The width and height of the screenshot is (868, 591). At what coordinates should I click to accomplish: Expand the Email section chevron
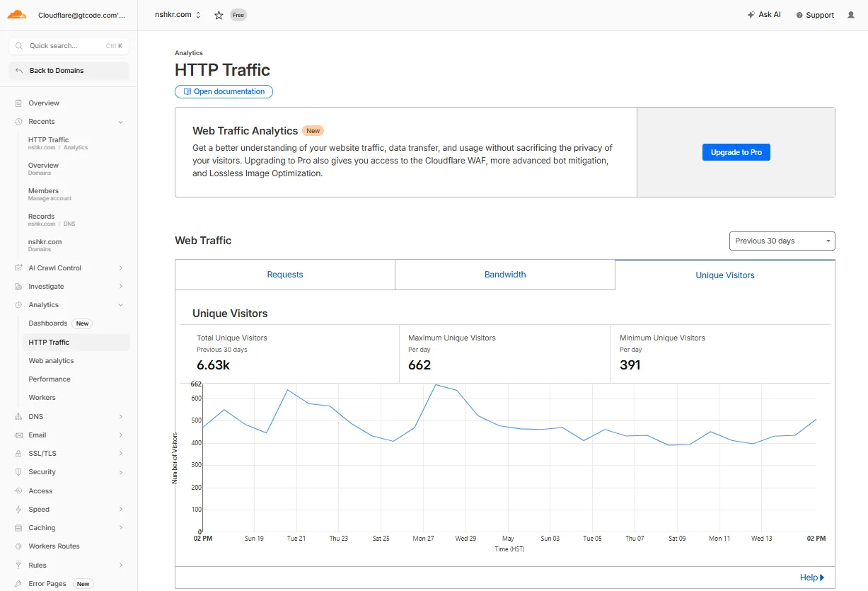(x=121, y=435)
